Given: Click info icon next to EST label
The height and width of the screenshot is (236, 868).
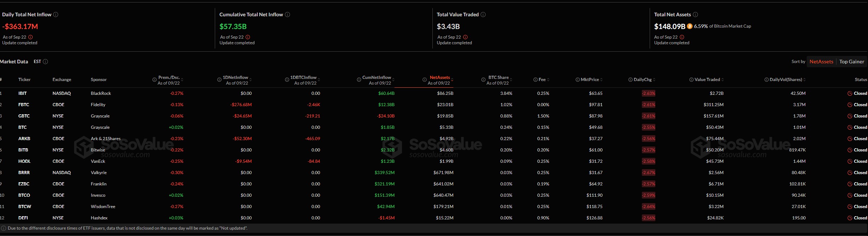Looking at the screenshot, I should [x=45, y=62].
